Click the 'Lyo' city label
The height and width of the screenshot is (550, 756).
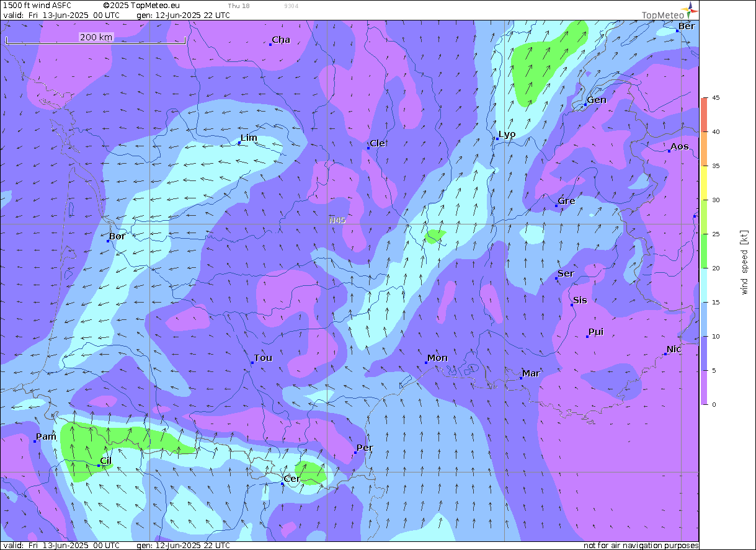click(x=507, y=135)
